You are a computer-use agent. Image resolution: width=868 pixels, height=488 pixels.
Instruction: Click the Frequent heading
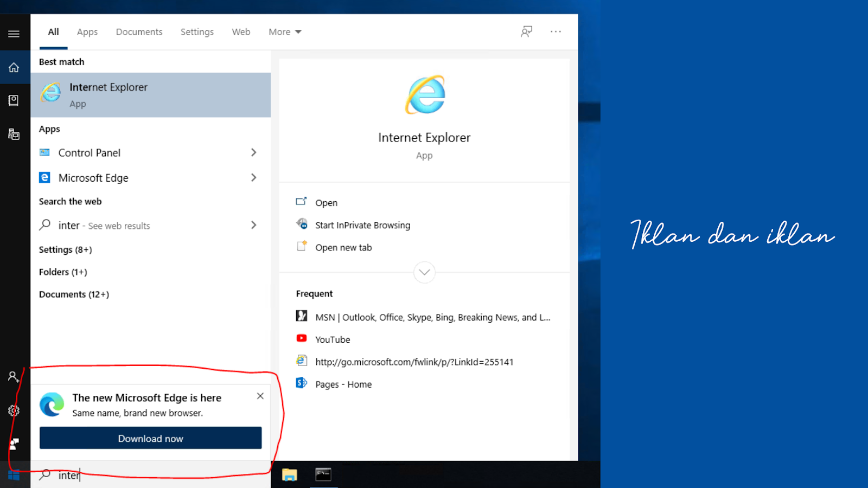click(x=314, y=293)
